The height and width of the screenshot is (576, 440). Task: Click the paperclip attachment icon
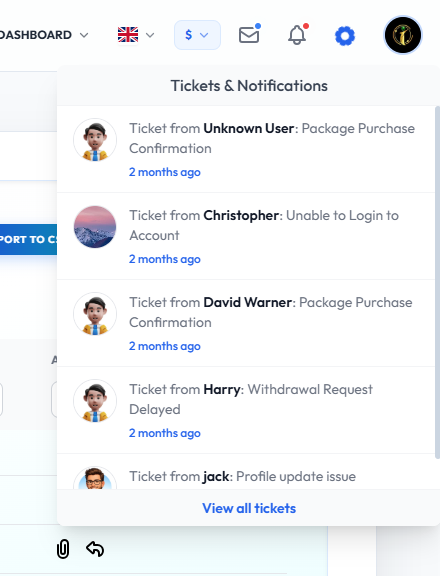click(63, 549)
